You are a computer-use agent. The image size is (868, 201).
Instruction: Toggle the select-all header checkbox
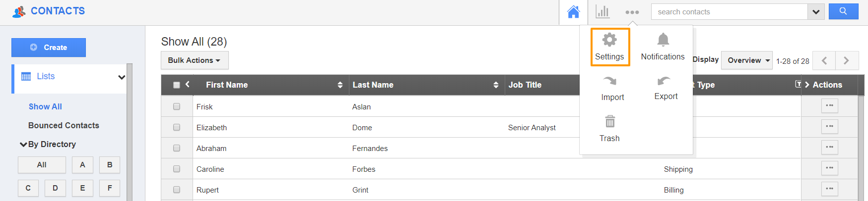point(177,85)
